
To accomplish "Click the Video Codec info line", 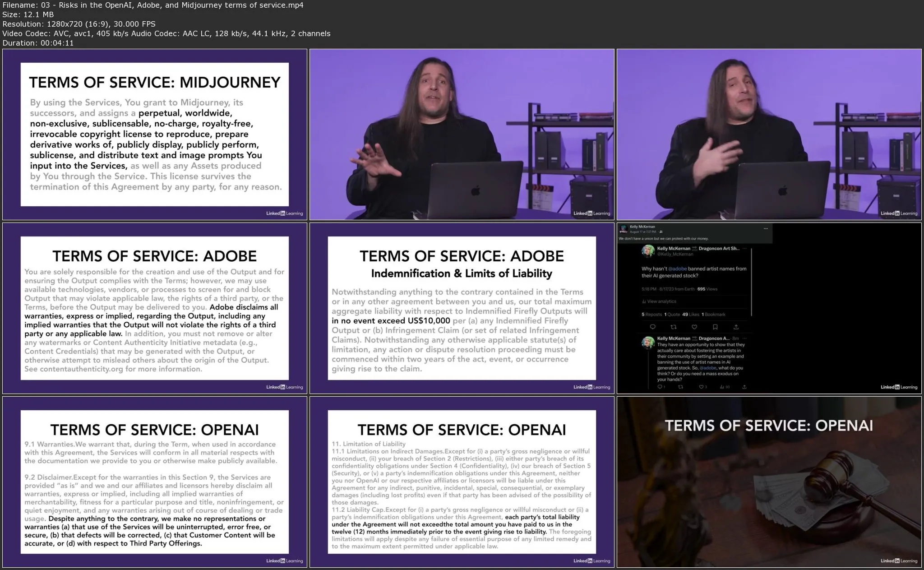I will coord(166,33).
